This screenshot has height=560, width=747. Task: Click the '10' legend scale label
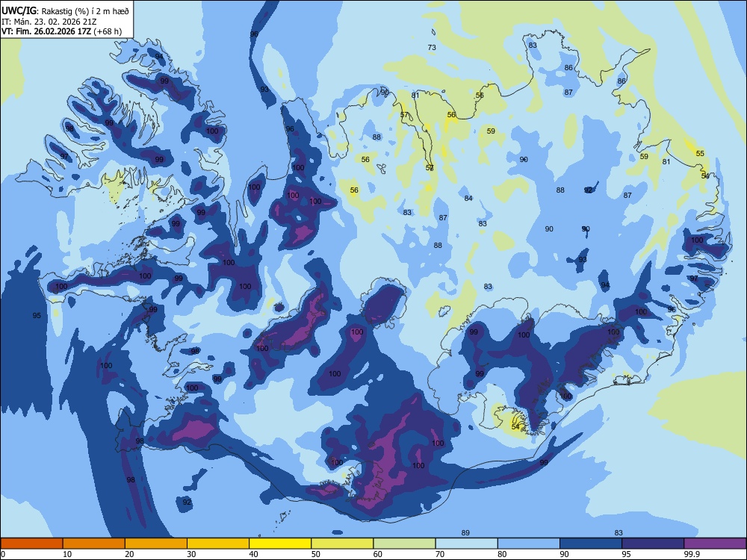coord(67,554)
